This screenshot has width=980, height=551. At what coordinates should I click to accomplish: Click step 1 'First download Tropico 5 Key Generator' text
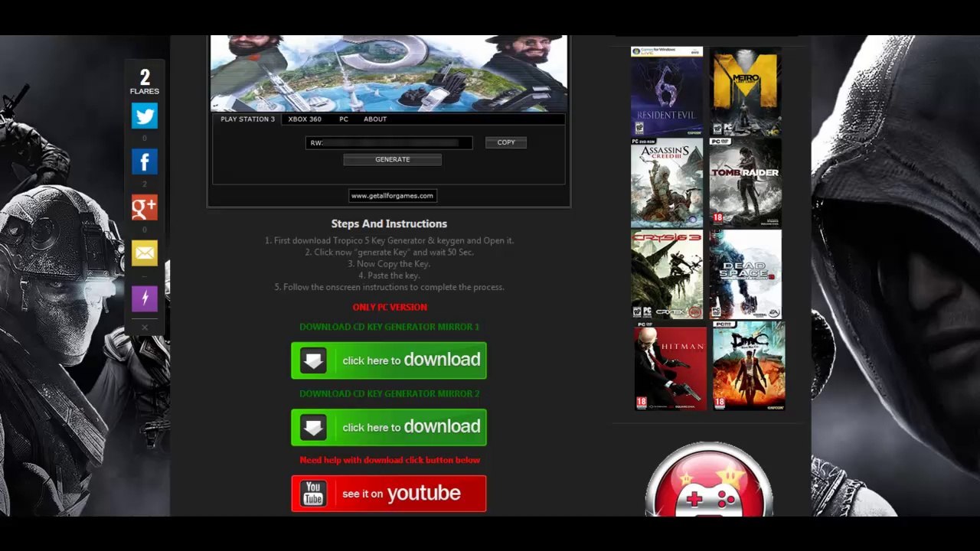click(389, 240)
